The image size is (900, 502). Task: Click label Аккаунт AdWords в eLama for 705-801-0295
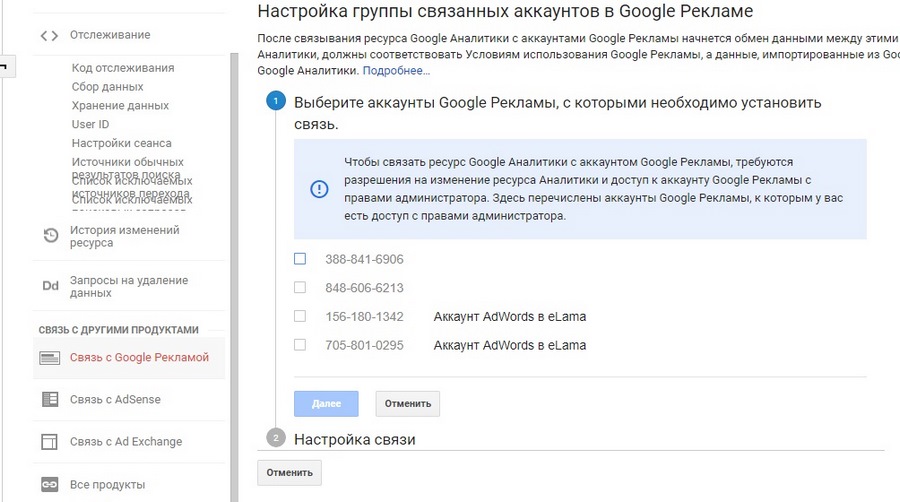510,345
